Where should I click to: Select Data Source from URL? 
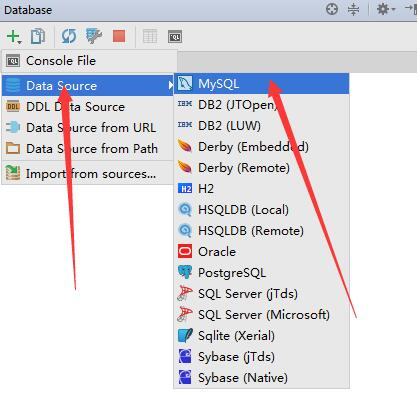point(88,128)
